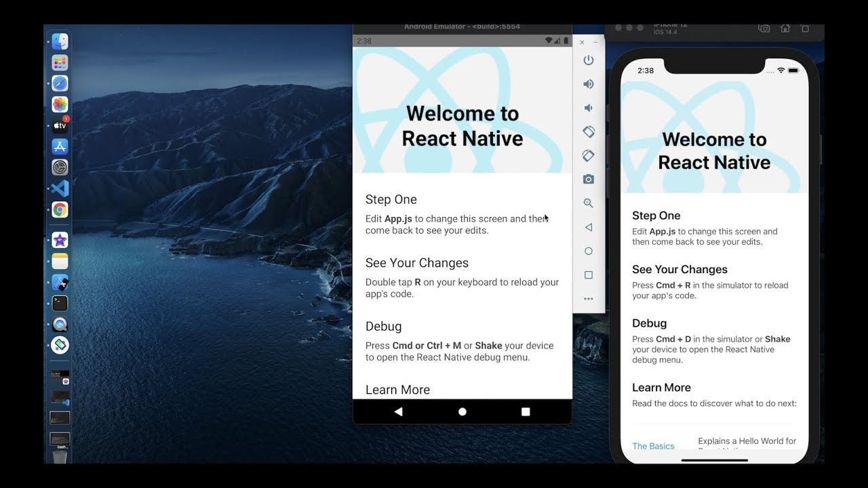Tap Android navigation bar Recents button

[x=526, y=411]
